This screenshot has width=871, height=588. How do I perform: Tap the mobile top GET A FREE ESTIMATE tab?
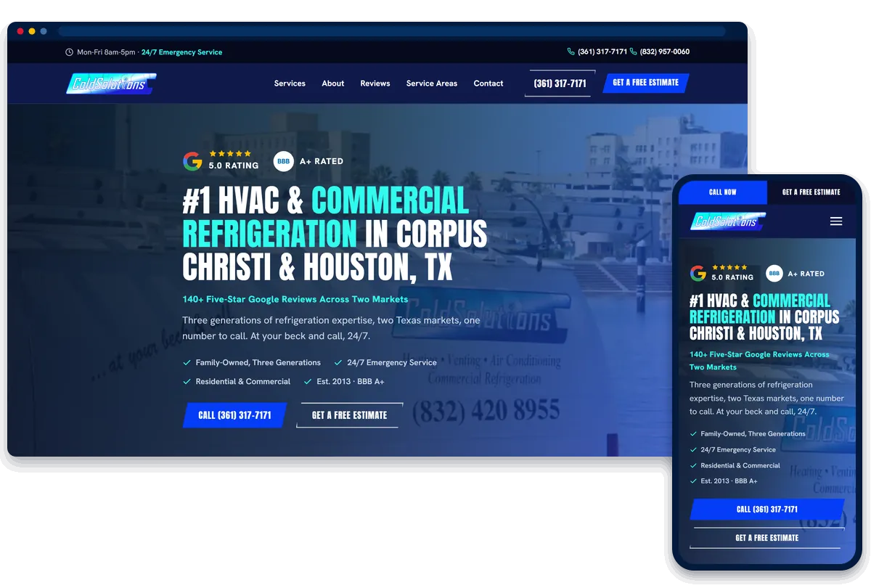[811, 192]
